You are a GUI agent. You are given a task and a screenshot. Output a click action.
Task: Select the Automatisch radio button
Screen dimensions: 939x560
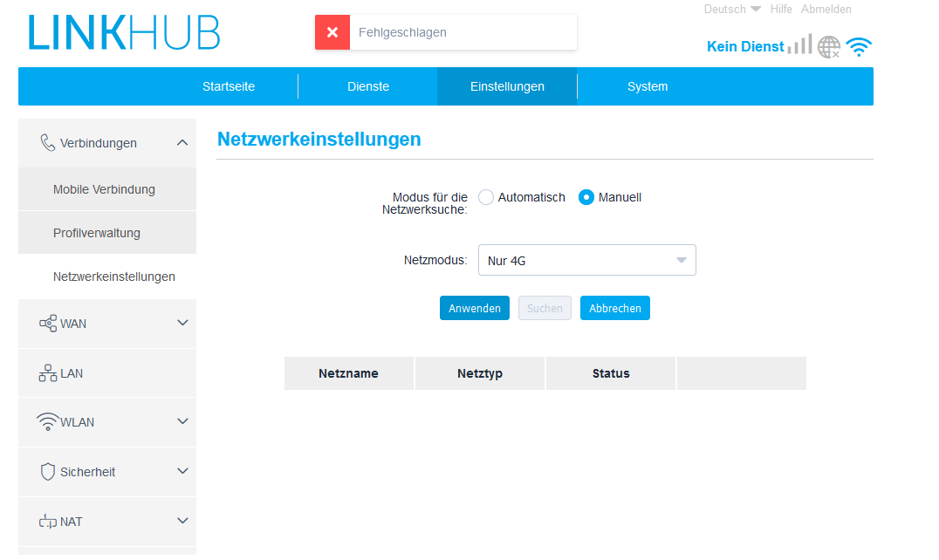486,197
